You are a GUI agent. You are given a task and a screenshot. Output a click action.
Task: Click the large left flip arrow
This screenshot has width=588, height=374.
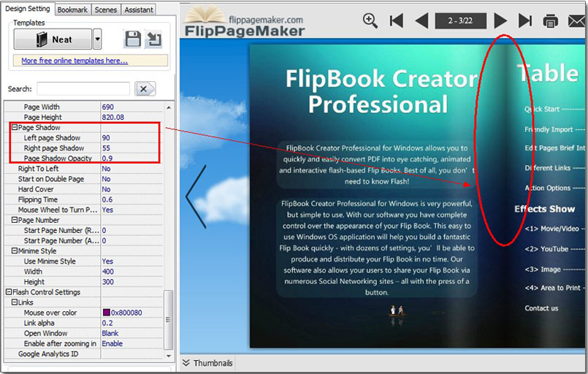click(196, 196)
